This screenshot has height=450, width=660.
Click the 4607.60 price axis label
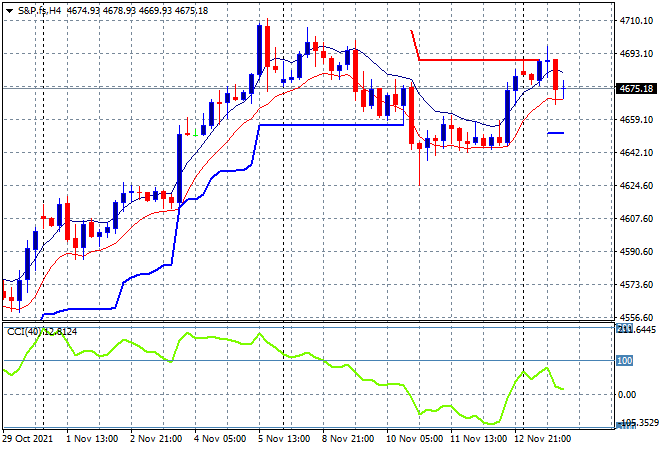(x=636, y=218)
